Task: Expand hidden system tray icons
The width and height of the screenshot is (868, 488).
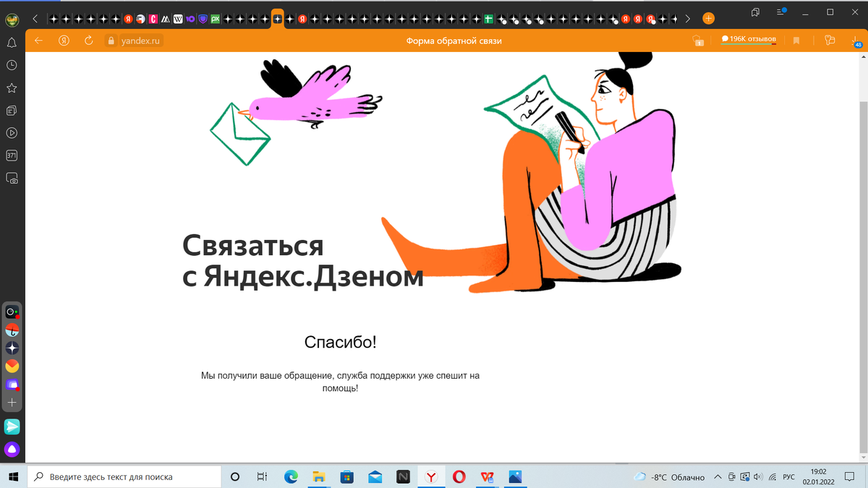Action: [718, 477]
